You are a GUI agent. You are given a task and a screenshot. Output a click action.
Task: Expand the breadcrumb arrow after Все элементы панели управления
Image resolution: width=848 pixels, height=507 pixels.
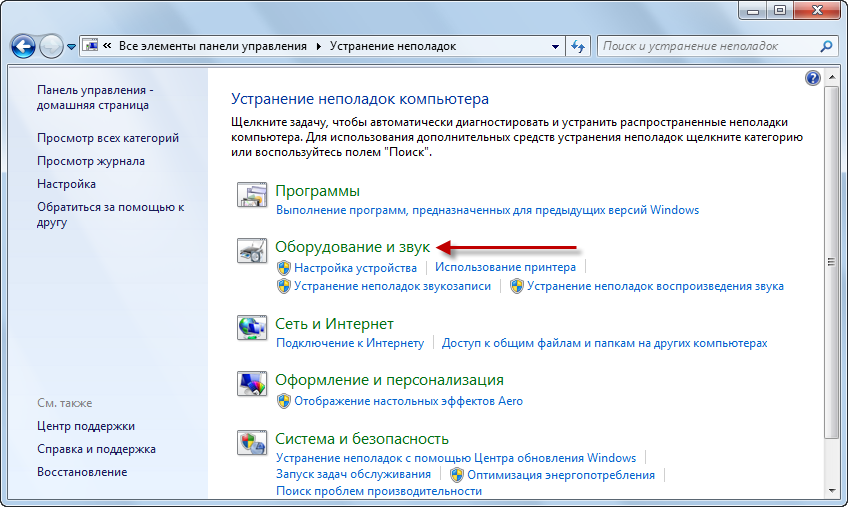click(319, 46)
